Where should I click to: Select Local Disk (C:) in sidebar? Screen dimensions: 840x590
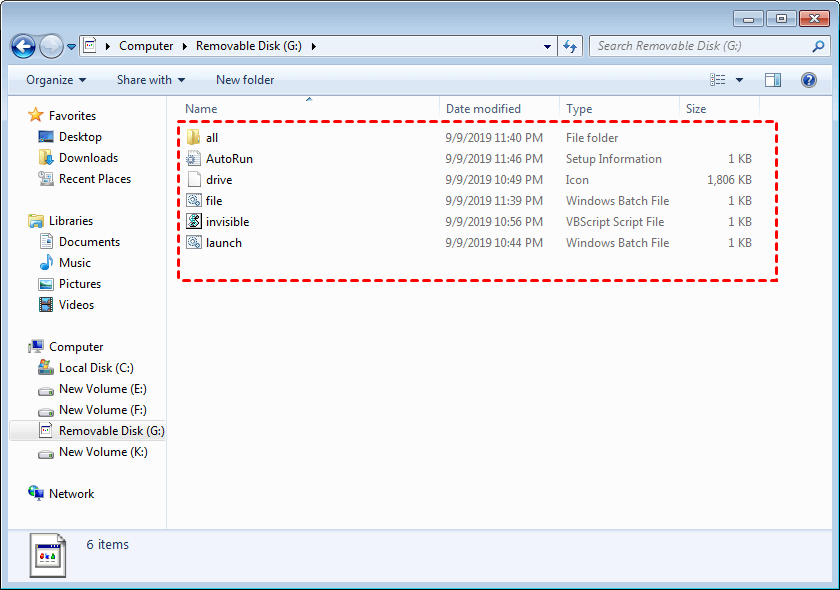pyautogui.click(x=95, y=368)
